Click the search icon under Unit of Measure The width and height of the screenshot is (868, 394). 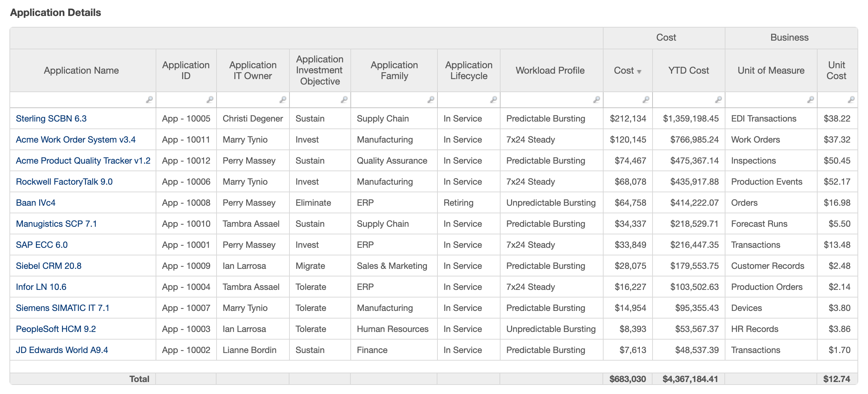click(x=810, y=100)
